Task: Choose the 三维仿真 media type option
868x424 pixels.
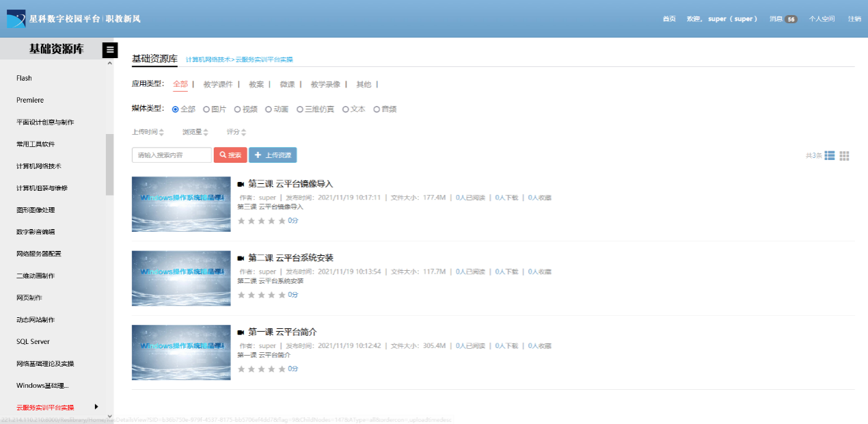Action: [300, 109]
